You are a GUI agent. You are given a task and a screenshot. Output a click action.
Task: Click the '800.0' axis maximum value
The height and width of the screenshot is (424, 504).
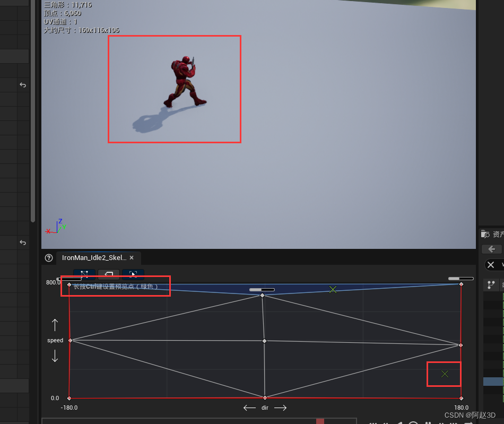[53, 282]
